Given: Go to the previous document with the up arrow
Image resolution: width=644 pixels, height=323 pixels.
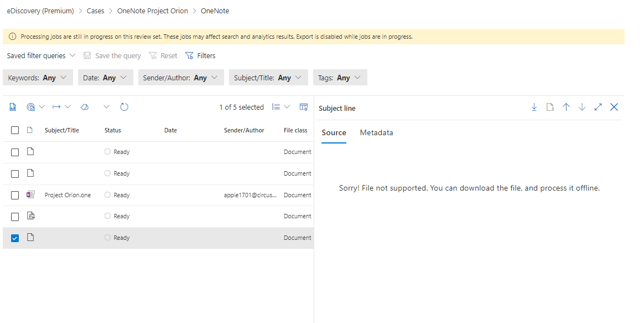Looking at the screenshot, I should [x=566, y=107].
